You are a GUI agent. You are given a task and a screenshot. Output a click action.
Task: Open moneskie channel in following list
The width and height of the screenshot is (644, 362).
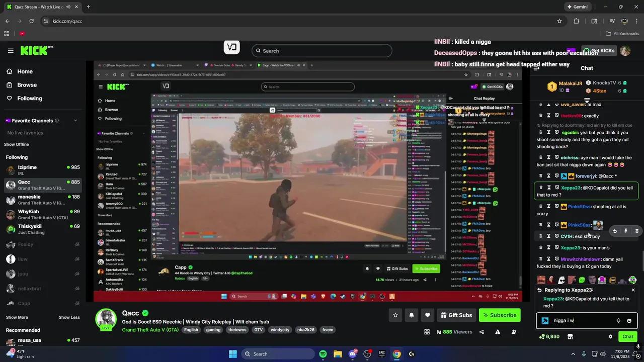coord(43,200)
